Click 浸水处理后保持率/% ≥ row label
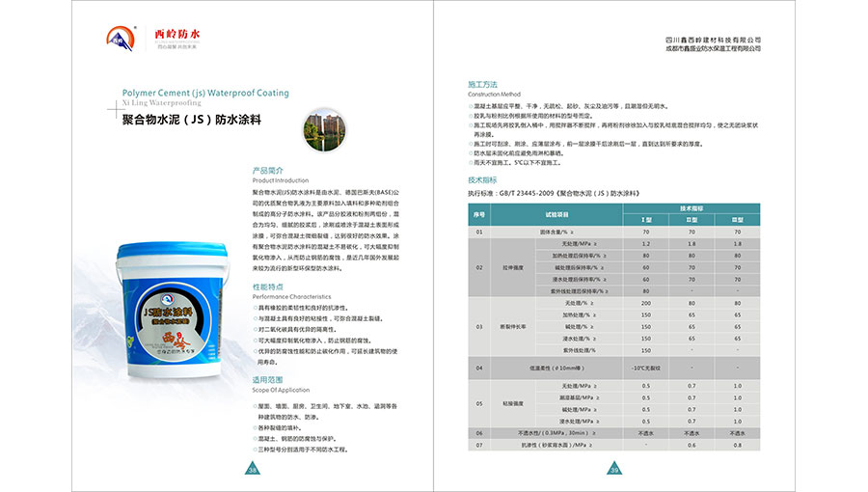The height and width of the screenshot is (492, 868). 579,280
